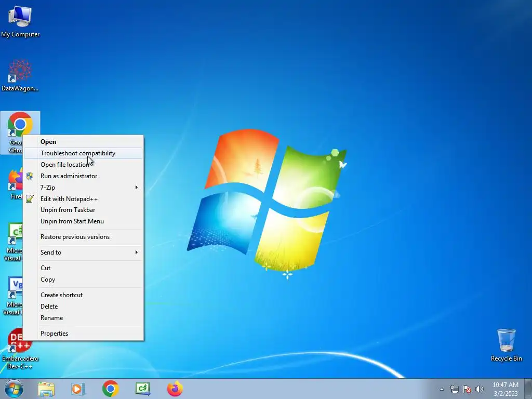Choose Restore previous versions
The image size is (532, 399).
[83, 237]
